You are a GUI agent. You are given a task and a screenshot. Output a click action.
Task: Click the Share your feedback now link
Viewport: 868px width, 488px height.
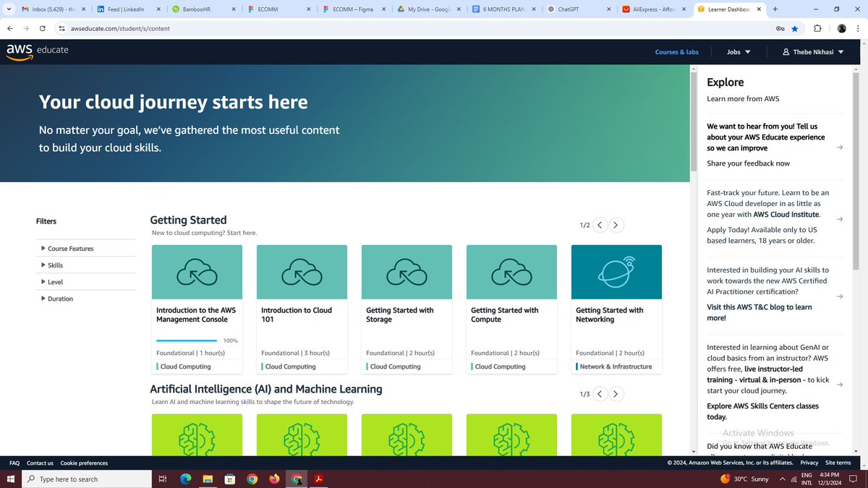(x=748, y=163)
